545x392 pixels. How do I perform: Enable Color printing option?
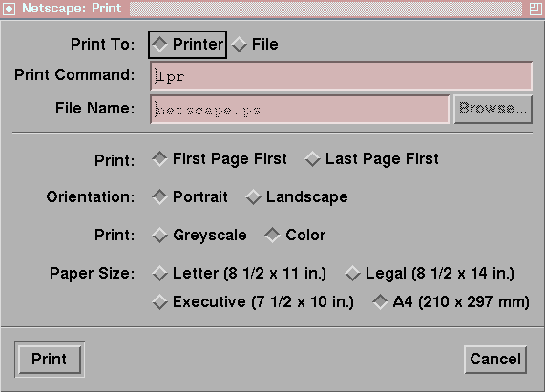pyautogui.click(x=295, y=235)
